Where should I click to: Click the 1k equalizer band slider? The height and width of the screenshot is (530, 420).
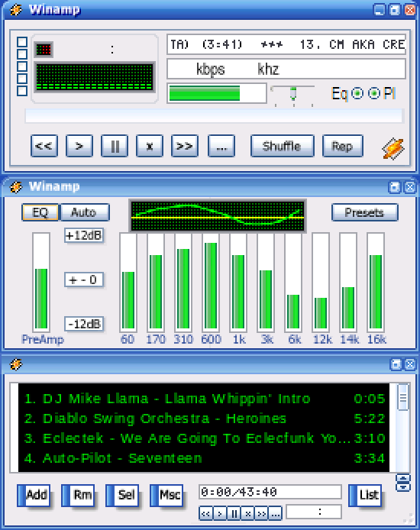238,282
